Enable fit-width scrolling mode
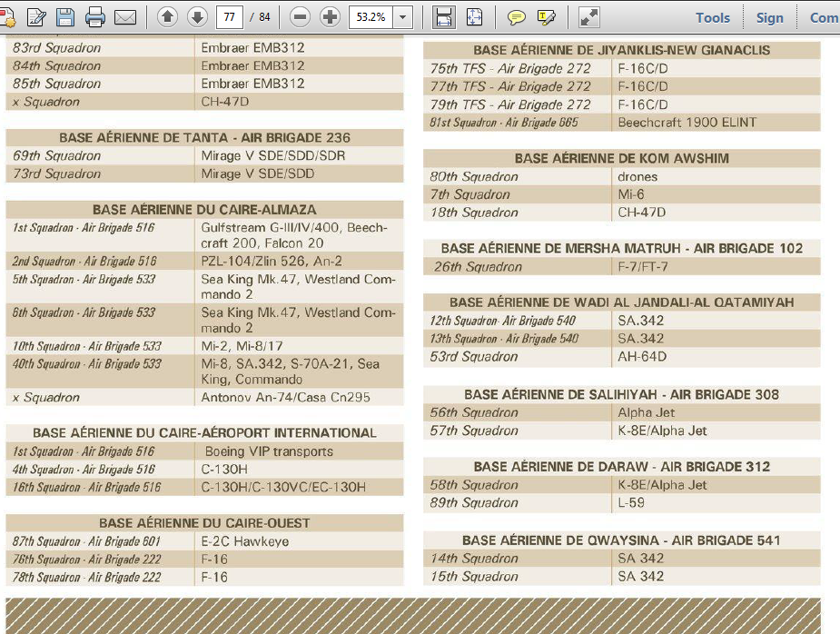The height and width of the screenshot is (634, 840). point(444,17)
